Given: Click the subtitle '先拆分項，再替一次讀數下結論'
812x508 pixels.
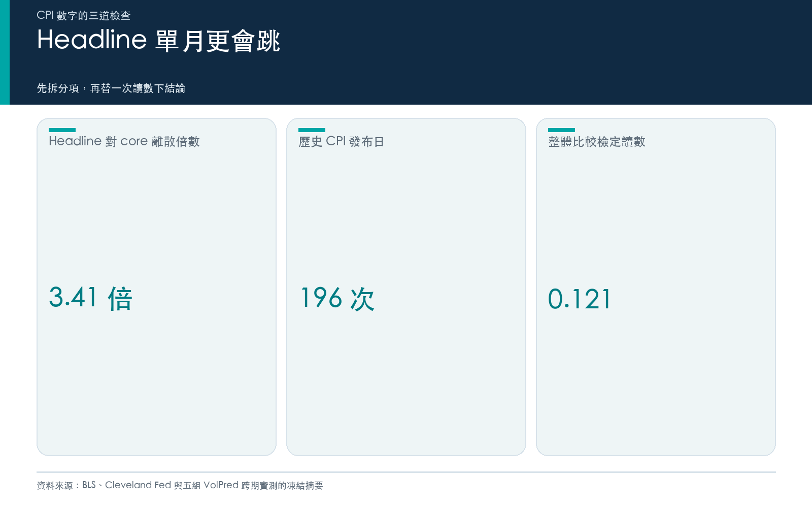Looking at the screenshot, I should (111, 88).
